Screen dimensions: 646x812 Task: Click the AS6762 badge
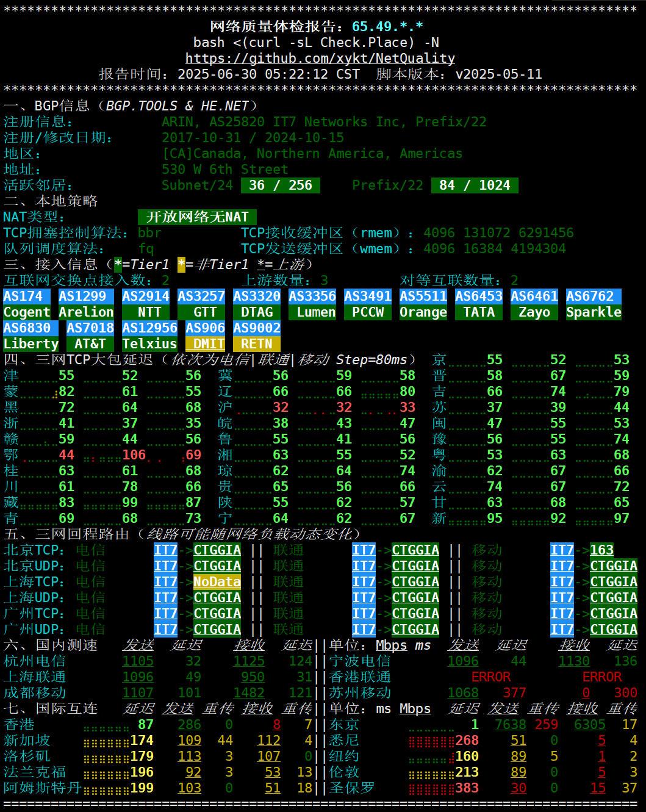pyautogui.click(x=594, y=296)
